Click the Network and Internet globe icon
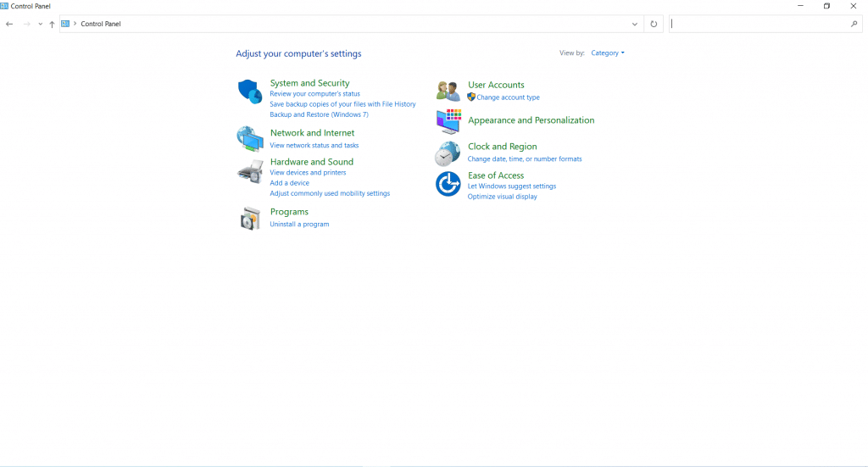Image resolution: width=868 pixels, height=467 pixels. [250, 139]
